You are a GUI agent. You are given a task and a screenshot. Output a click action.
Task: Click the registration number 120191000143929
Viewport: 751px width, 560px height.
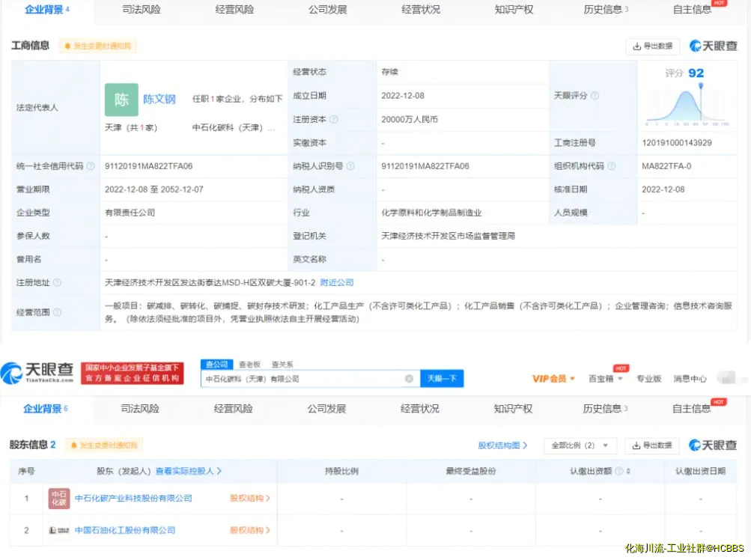click(x=677, y=143)
